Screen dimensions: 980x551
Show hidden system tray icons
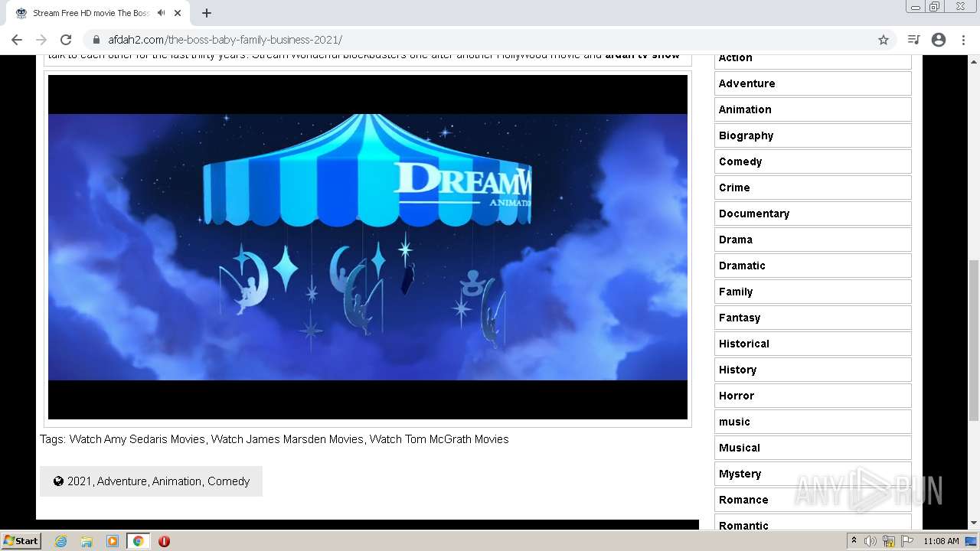pyautogui.click(x=854, y=541)
